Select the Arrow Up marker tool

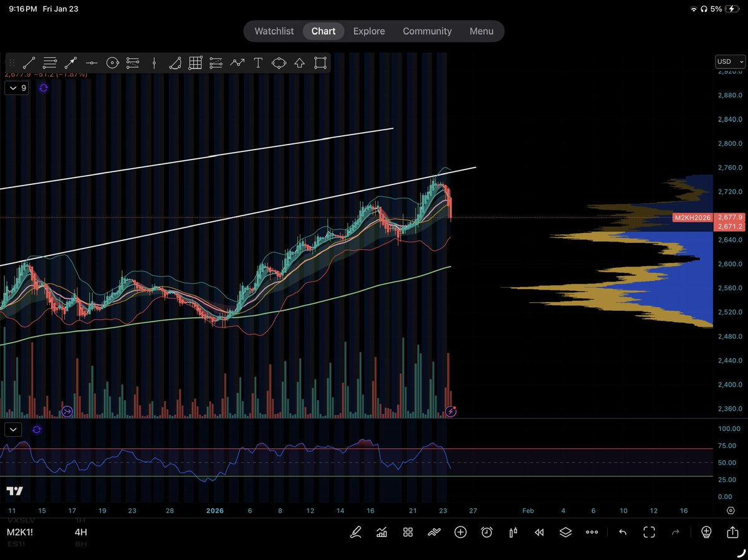coord(299,62)
